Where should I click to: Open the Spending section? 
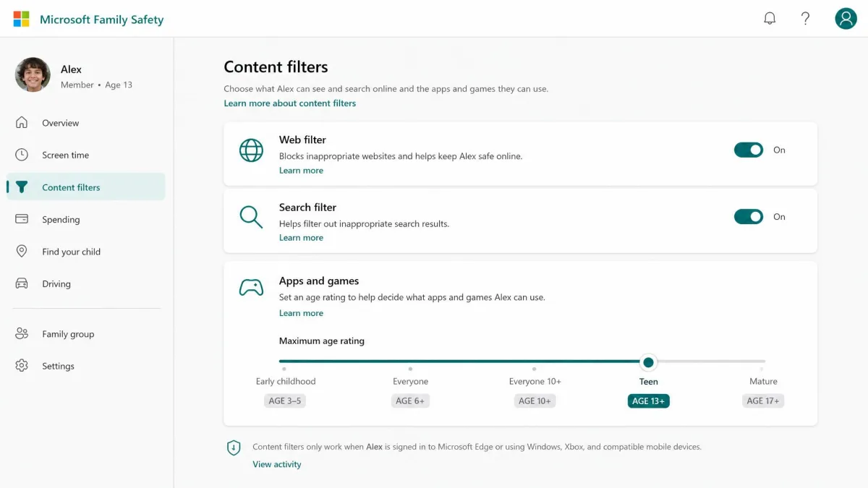86,219
